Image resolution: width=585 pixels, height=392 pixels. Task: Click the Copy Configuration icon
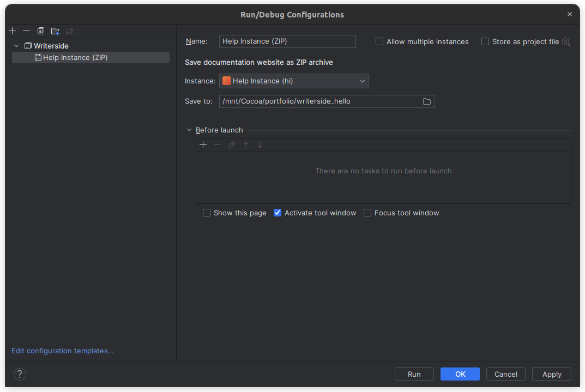(41, 31)
